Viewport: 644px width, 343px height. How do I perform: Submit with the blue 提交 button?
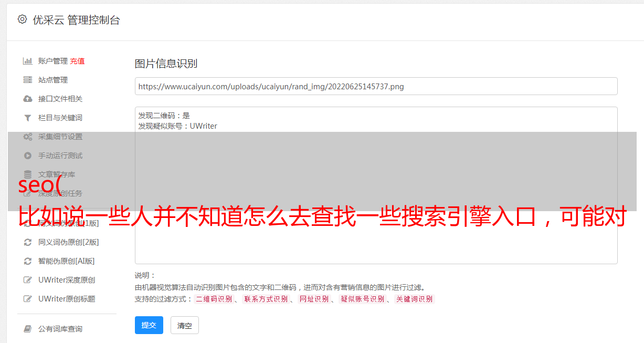pos(149,325)
